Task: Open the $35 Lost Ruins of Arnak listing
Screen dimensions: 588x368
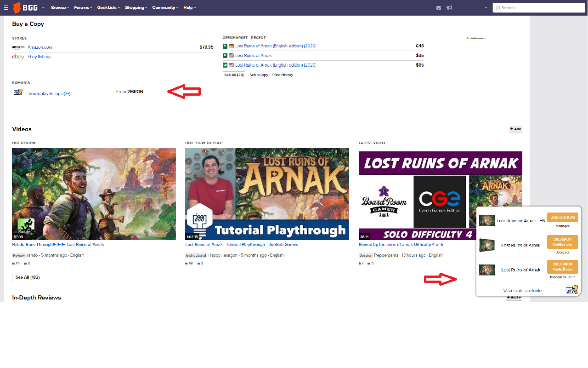Action: click(254, 55)
